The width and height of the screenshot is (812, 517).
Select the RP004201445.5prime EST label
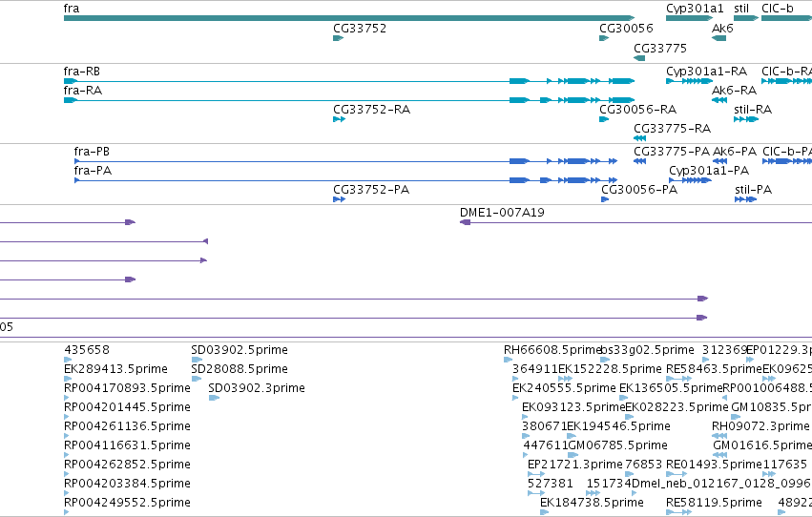tap(127, 407)
